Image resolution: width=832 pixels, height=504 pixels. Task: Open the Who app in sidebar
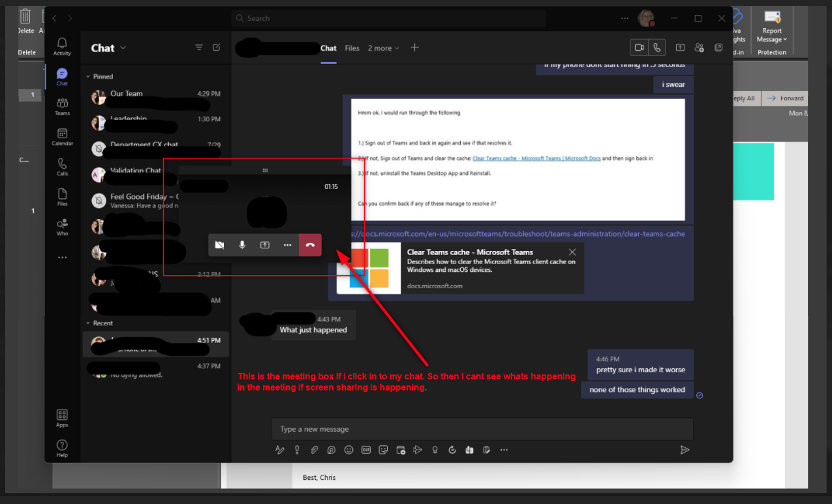(62, 227)
